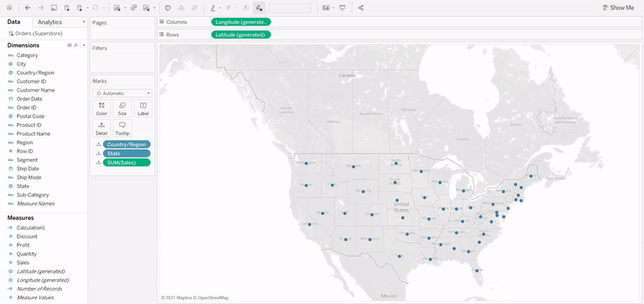This screenshot has height=304, width=644.
Task: Open the Dimensions pane dropdown arrow
Action: pos(84,45)
